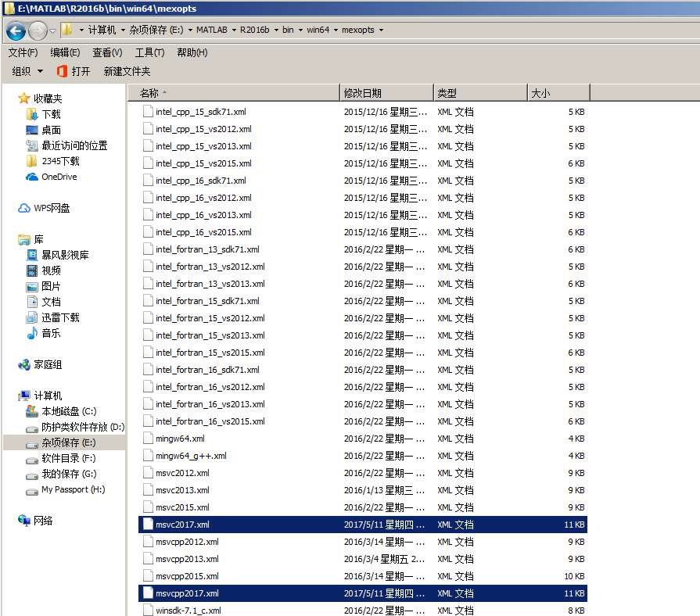Screen dimensions: 700x616
Task: Click 暴风影视库 icon in sidebar
Action: click(32, 255)
